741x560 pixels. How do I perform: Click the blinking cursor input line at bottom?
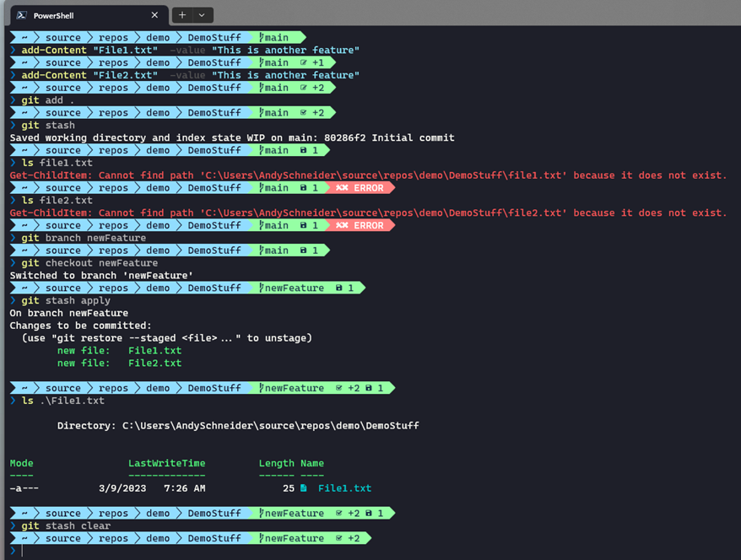coord(22,551)
